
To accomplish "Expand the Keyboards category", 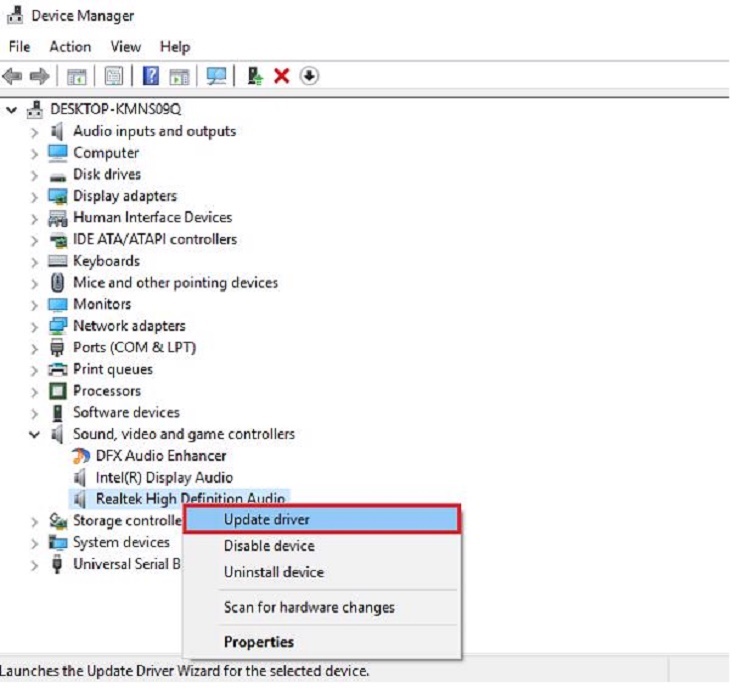I will (x=34, y=262).
